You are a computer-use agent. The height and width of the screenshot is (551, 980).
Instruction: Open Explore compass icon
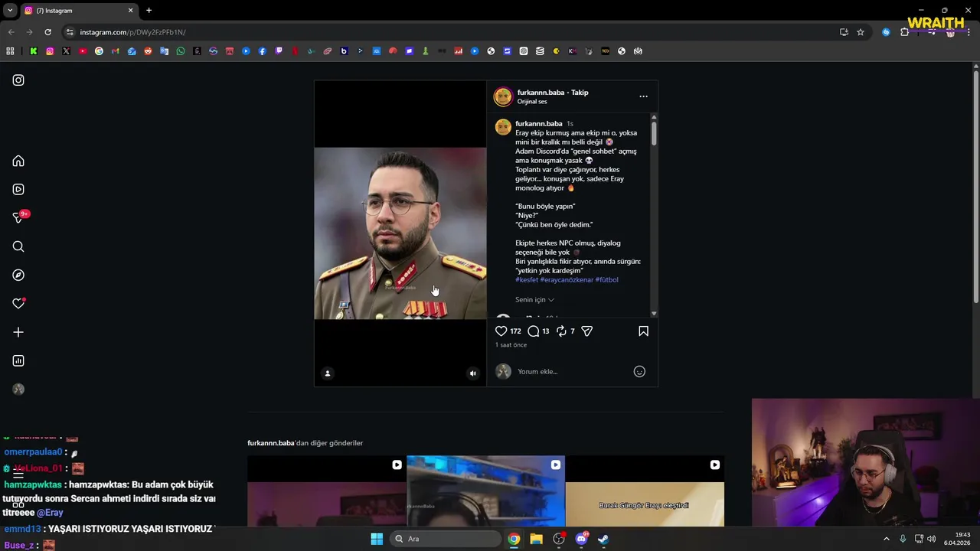tap(18, 275)
